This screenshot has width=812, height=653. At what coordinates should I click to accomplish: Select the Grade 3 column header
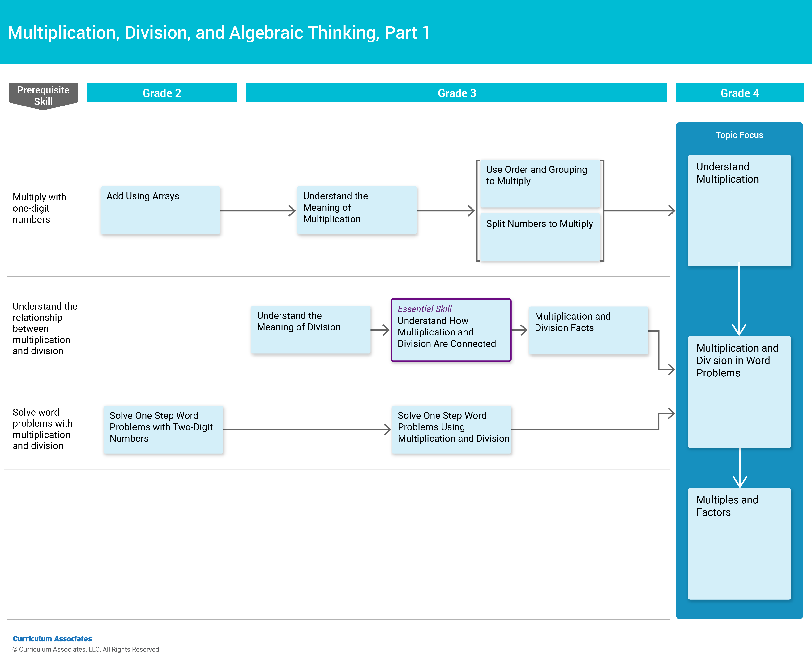pyautogui.click(x=456, y=93)
